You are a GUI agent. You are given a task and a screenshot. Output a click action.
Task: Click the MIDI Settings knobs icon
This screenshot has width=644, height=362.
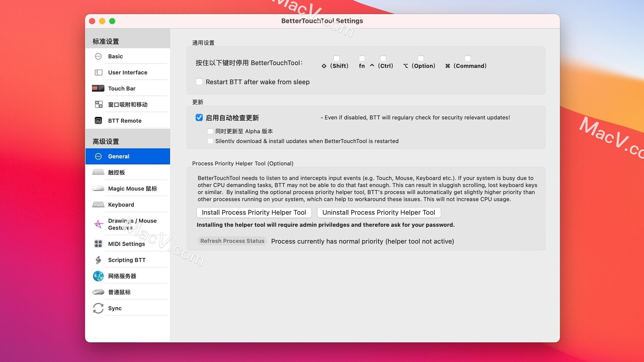[98, 244]
